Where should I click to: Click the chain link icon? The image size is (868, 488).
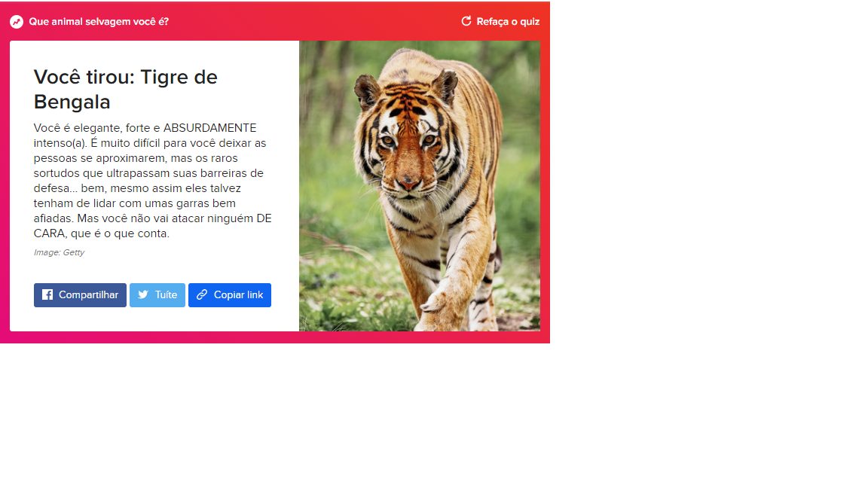[202, 295]
